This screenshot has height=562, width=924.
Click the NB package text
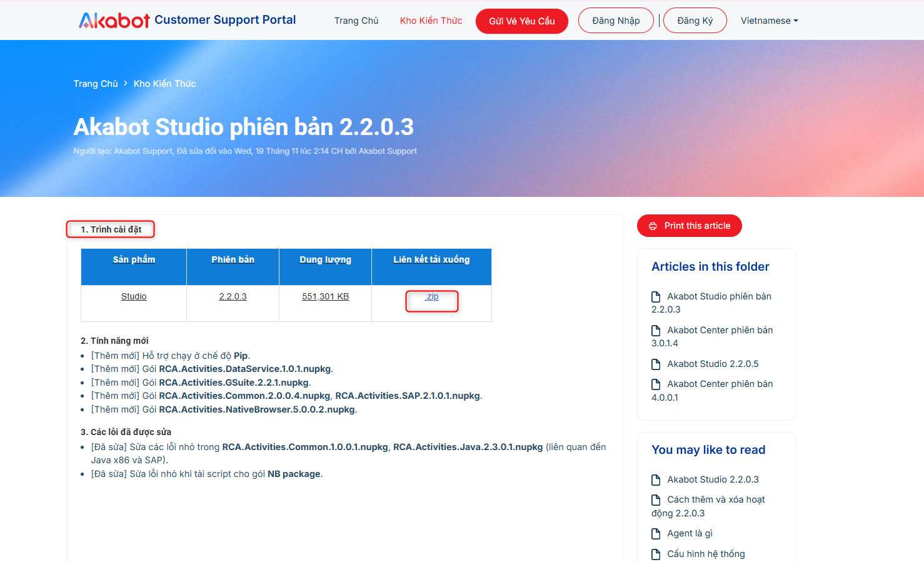(294, 474)
